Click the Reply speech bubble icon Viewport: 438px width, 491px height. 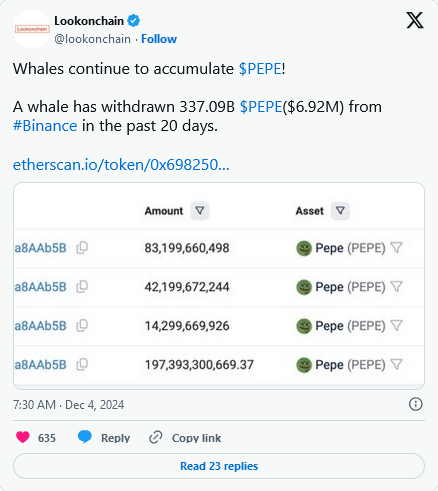click(x=85, y=437)
